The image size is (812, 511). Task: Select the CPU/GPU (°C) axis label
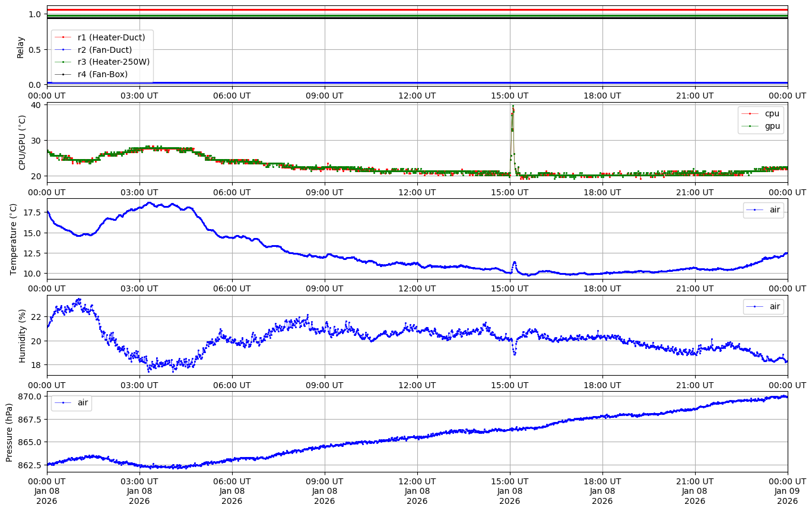click(23, 142)
